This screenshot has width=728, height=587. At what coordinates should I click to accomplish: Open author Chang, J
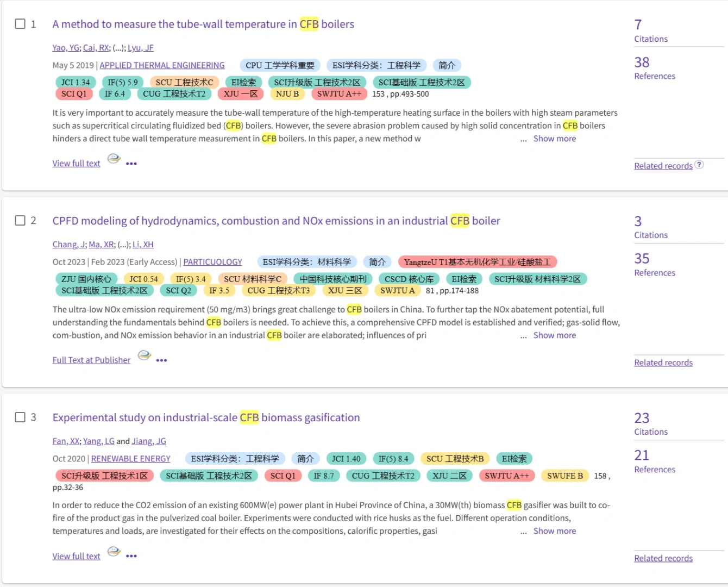point(69,245)
